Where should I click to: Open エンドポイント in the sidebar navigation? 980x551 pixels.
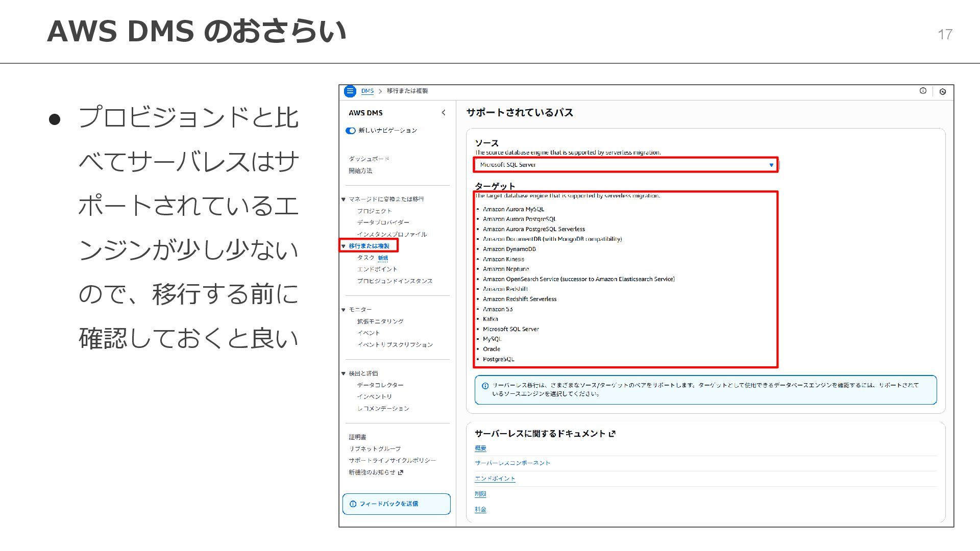click(x=377, y=269)
